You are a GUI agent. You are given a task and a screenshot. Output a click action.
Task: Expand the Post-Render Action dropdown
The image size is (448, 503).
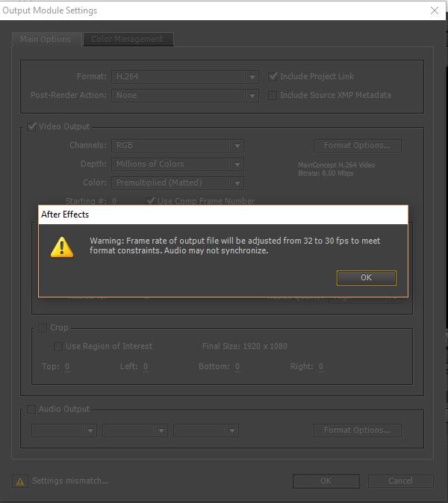coord(185,95)
